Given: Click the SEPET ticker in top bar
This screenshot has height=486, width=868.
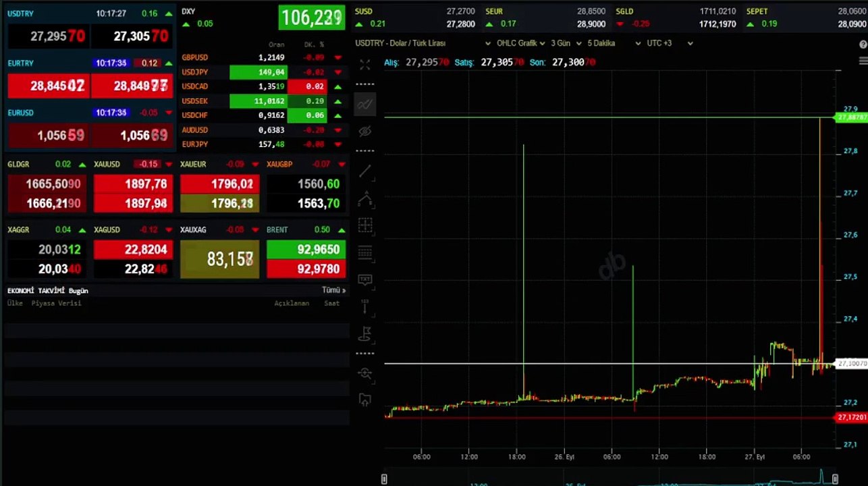Looking at the screenshot, I should [x=806, y=18].
